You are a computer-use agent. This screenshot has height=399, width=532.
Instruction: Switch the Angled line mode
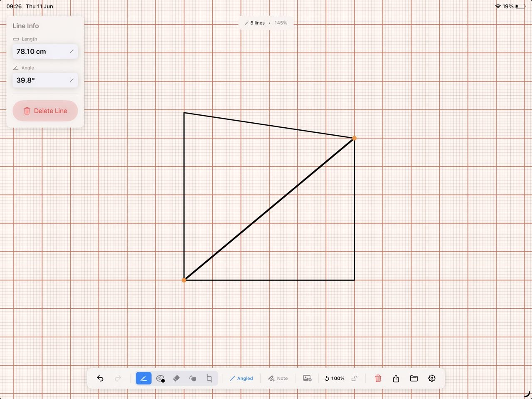click(241, 378)
